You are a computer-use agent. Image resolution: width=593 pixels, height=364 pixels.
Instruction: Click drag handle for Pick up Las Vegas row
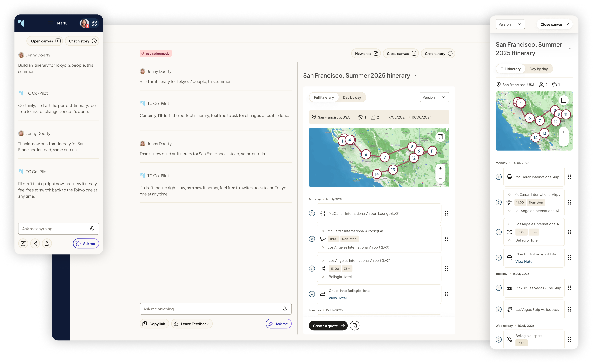click(x=569, y=288)
